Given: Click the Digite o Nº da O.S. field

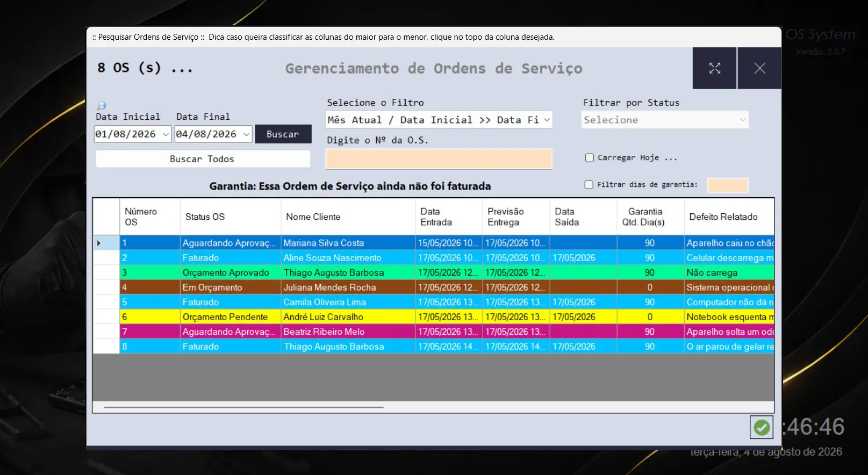Looking at the screenshot, I should [439, 159].
